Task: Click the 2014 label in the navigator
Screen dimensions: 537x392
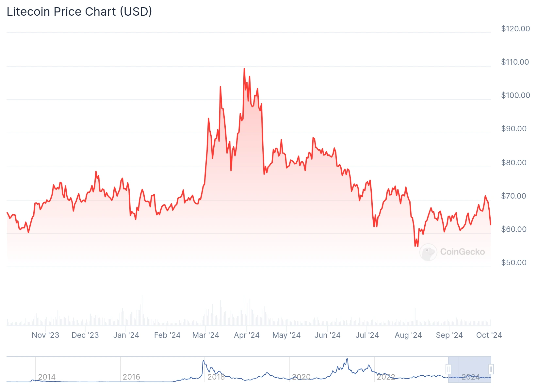Action: (47, 377)
